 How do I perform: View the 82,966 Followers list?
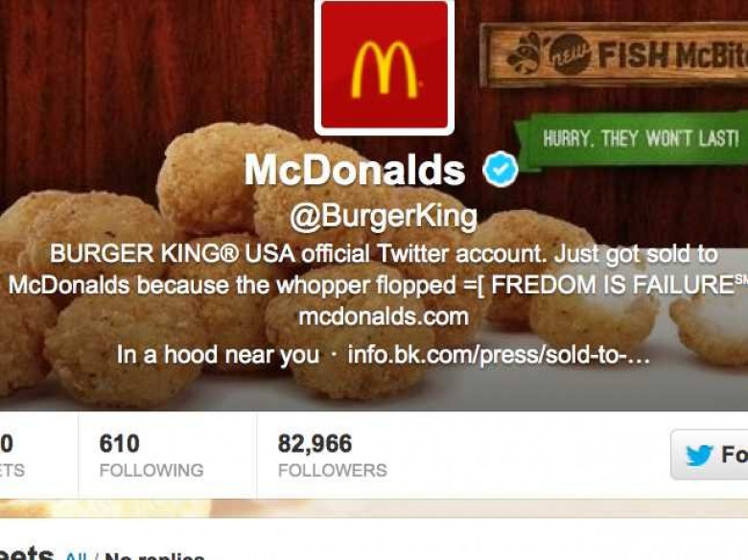[x=333, y=455]
